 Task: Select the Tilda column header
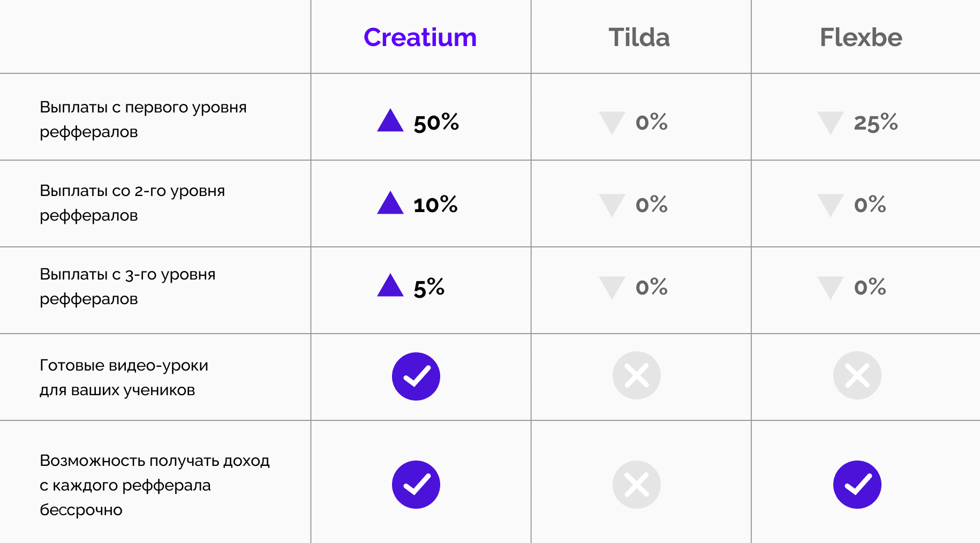tap(639, 37)
